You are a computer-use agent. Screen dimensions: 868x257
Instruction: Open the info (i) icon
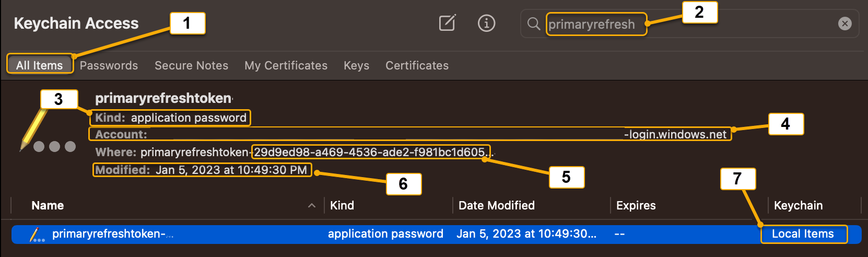tap(486, 23)
